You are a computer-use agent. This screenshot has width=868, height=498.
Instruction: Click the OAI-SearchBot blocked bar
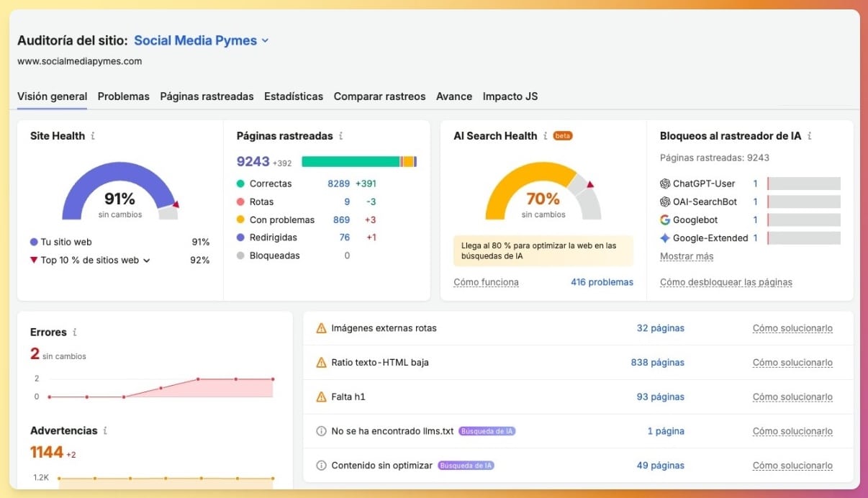pyautogui.click(x=804, y=202)
